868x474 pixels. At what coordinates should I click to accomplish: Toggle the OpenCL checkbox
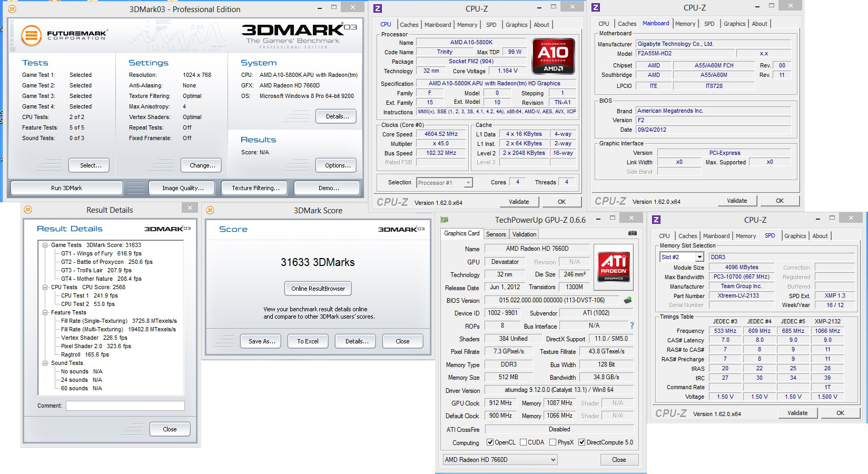point(490,442)
